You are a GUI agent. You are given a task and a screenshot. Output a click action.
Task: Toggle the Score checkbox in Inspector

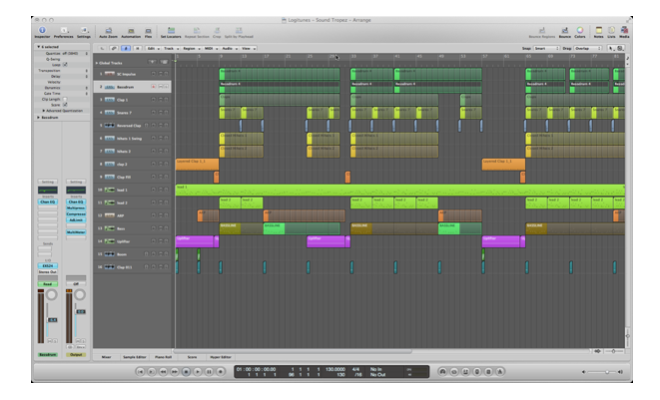point(65,105)
